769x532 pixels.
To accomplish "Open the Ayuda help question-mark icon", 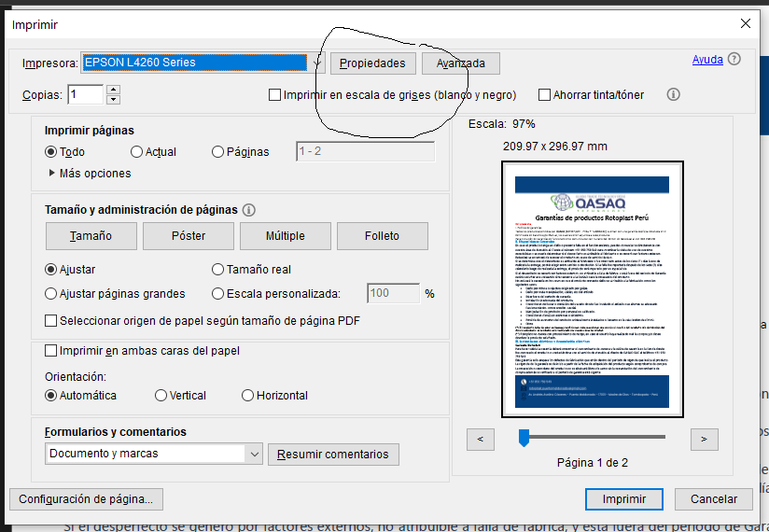I will click(734, 60).
